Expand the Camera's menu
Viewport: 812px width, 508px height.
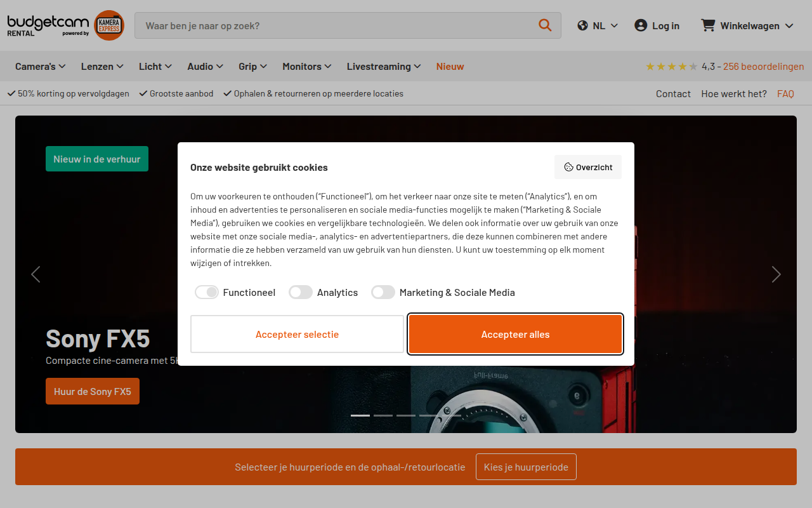coord(41,66)
